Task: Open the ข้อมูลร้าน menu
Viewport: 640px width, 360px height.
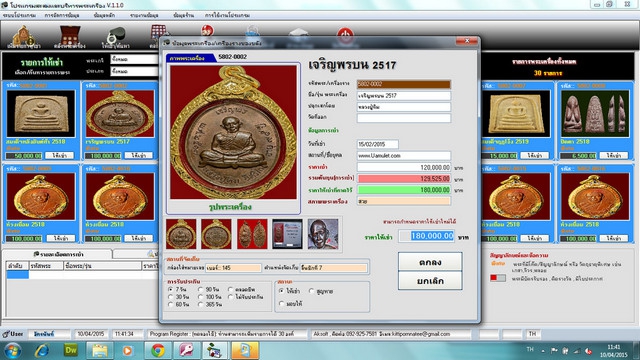Action: tap(183, 15)
